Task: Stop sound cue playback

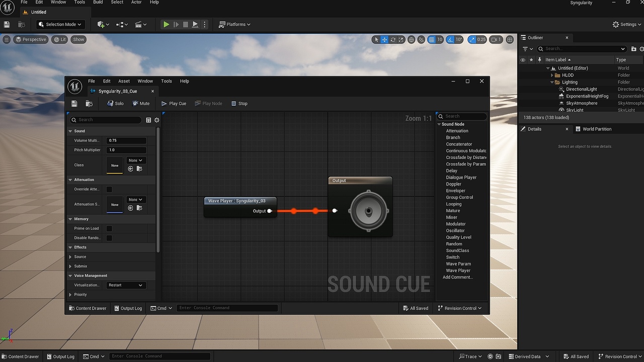Action: point(239,104)
